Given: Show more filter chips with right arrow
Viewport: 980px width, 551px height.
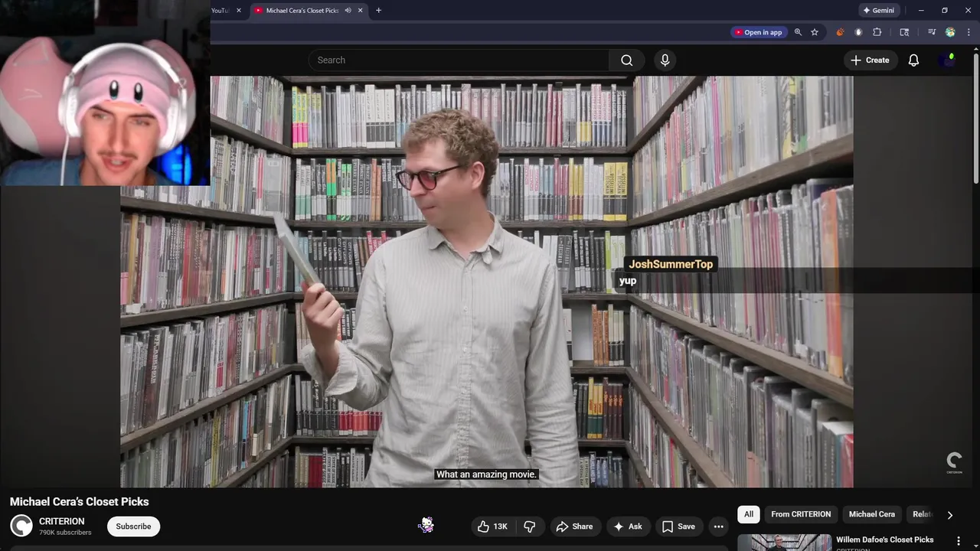Looking at the screenshot, I should (x=949, y=515).
